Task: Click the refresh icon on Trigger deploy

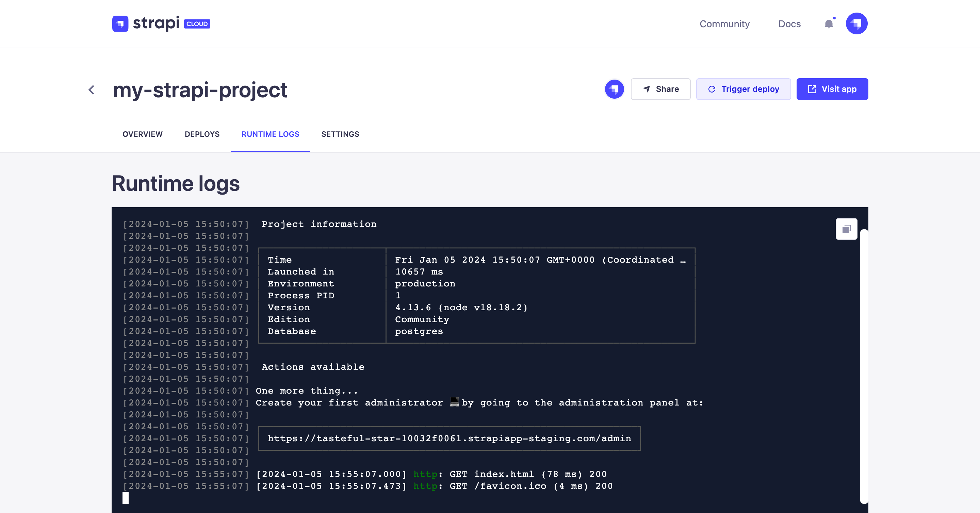Action: (712, 89)
